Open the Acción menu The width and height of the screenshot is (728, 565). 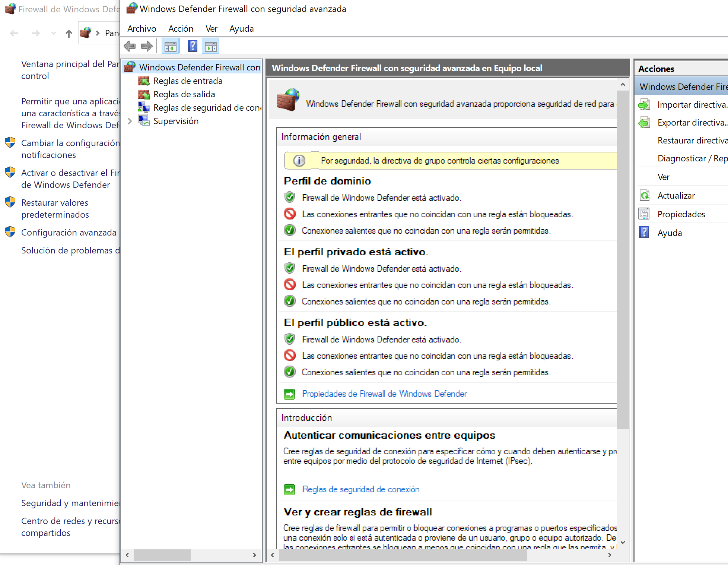(x=181, y=29)
